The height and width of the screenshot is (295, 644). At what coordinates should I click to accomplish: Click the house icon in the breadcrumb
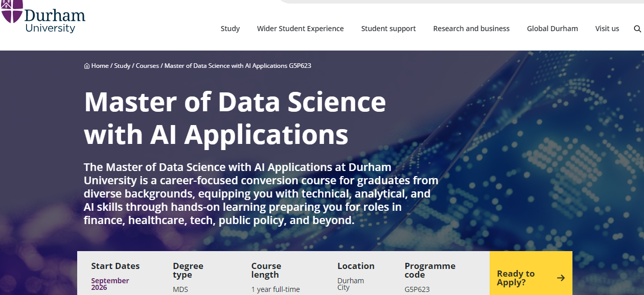(87, 66)
